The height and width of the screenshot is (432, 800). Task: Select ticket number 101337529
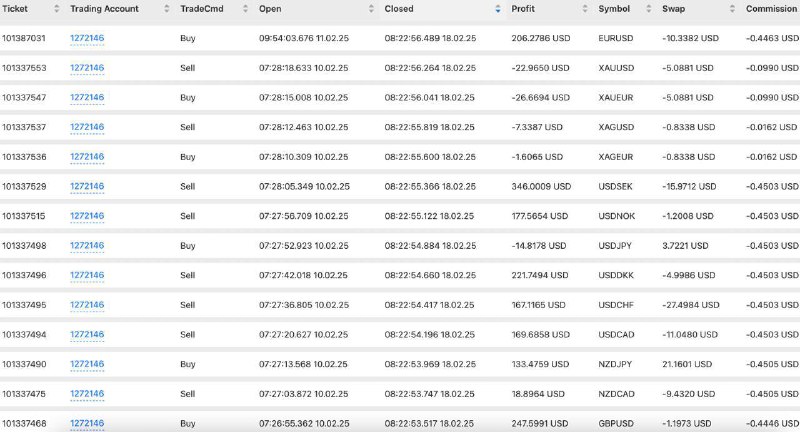click(x=23, y=186)
